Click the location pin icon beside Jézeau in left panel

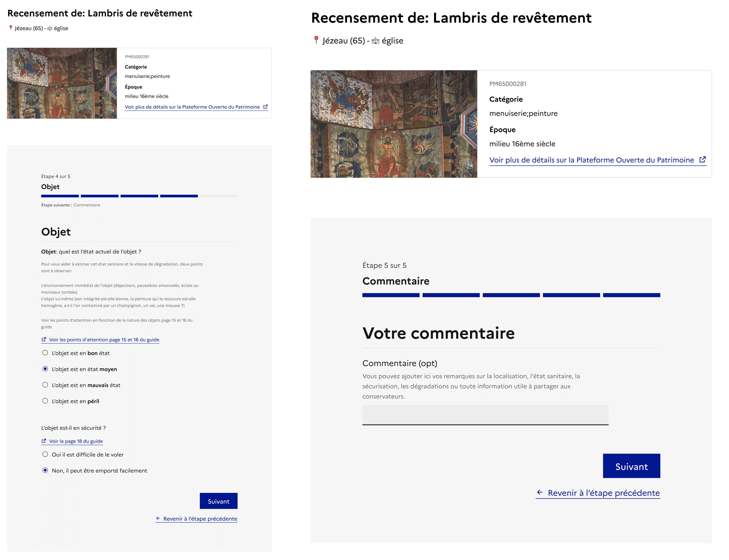pyautogui.click(x=11, y=28)
